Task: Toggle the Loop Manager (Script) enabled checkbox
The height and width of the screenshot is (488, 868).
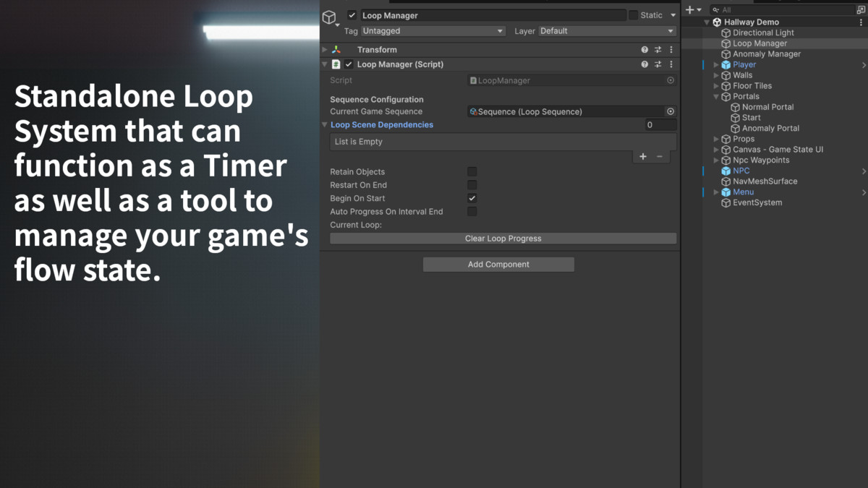Action: 349,64
